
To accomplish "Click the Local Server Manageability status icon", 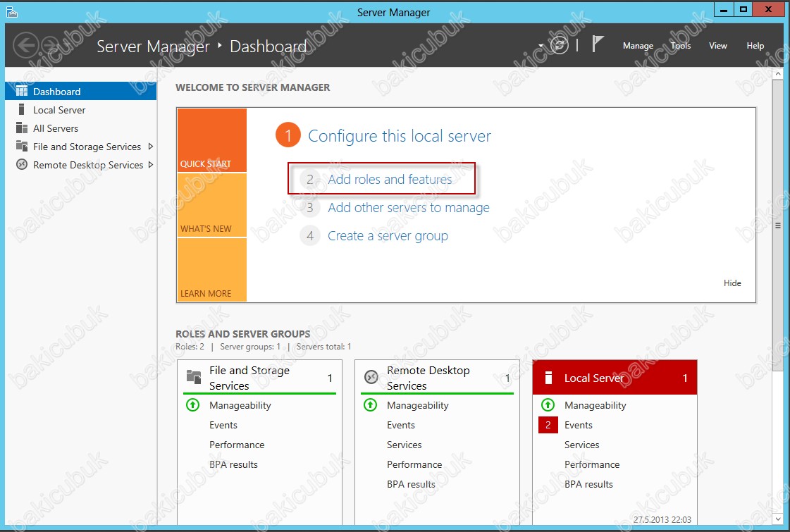I will click(x=548, y=405).
